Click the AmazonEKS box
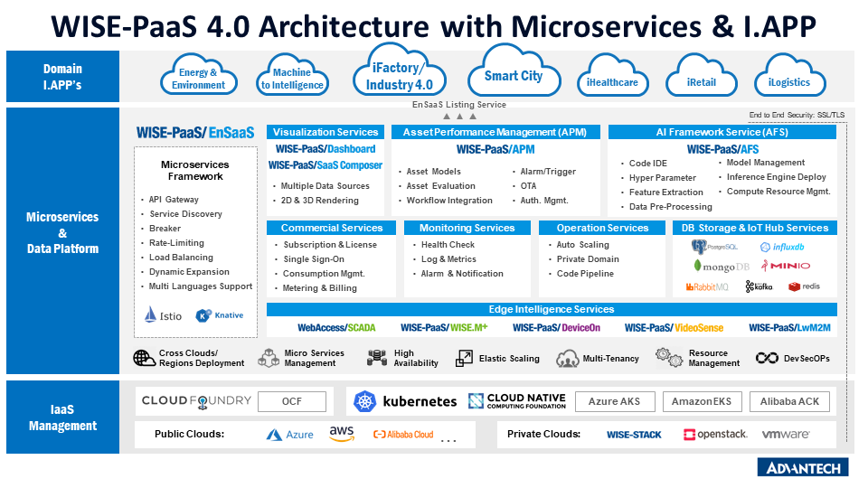868x488 pixels. pos(702,401)
